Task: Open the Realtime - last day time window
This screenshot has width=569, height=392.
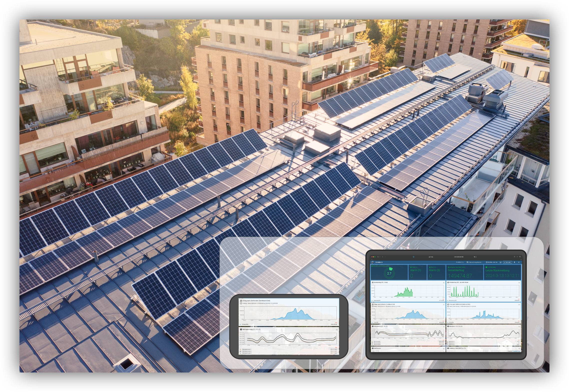Action: point(492,262)
